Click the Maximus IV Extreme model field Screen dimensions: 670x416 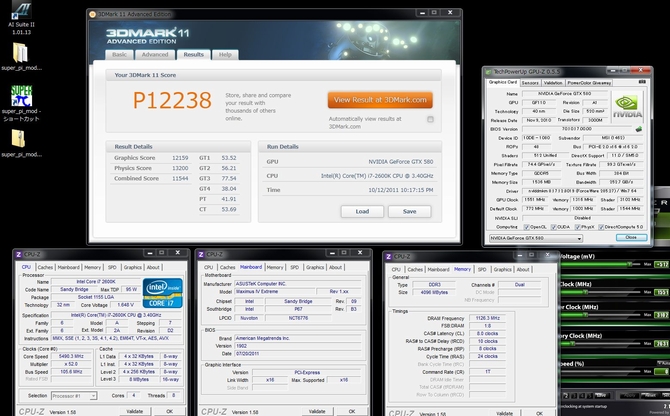[x=274, y=292]
